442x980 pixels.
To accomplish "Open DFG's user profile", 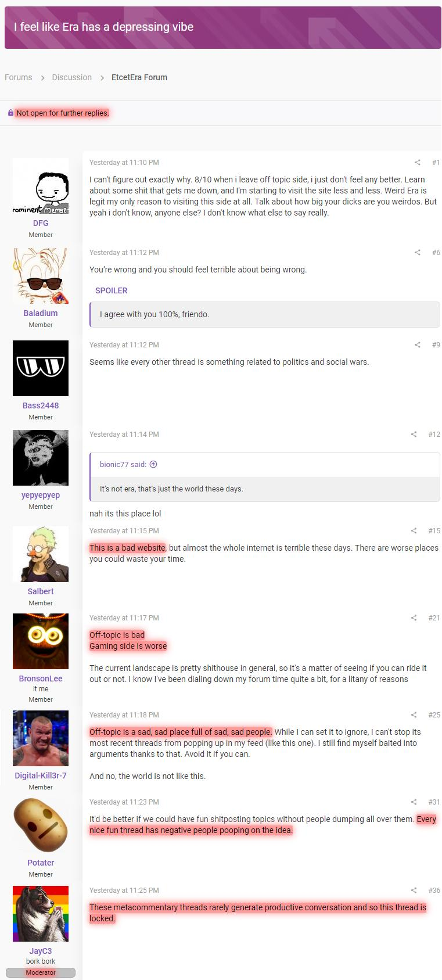I will 41,223.
